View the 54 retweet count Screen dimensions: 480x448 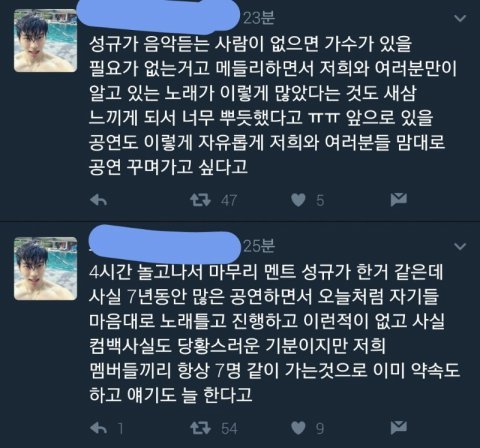pyautogui.click(x=229, y=428)
